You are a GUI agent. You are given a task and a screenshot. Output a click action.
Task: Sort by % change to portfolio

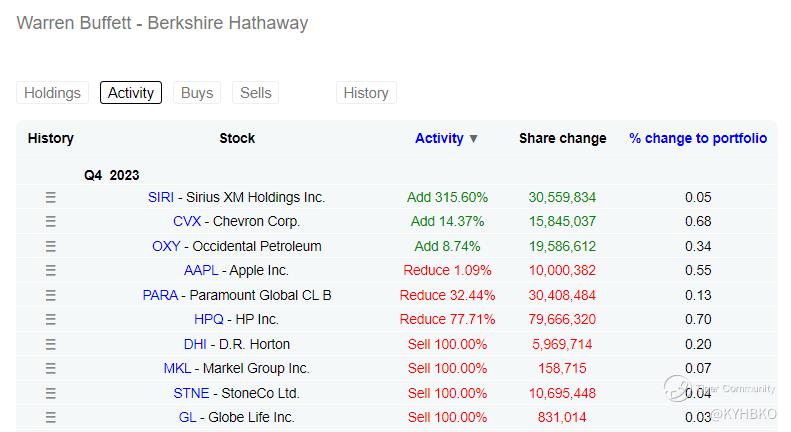698,138
